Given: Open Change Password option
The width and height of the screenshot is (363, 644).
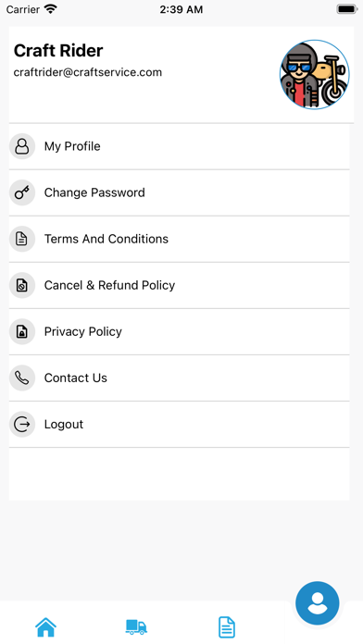Looking at the screenshot, I should tap(180, 192).
